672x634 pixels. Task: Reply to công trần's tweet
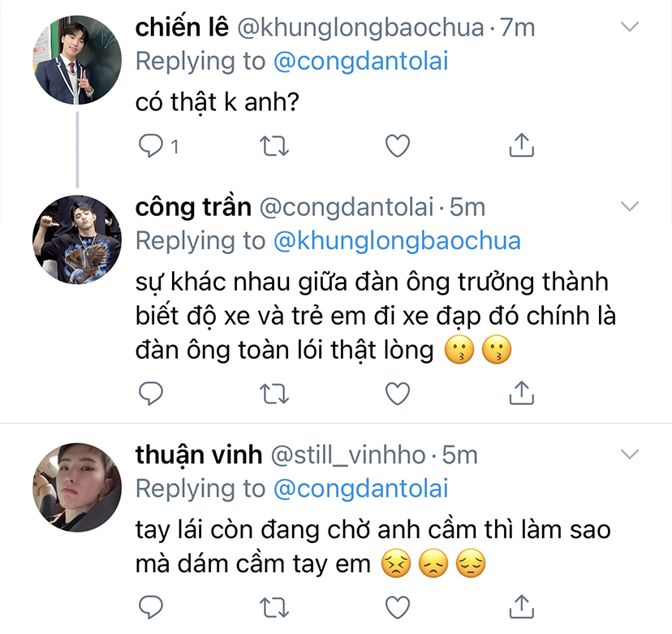[x=150, y=394]
